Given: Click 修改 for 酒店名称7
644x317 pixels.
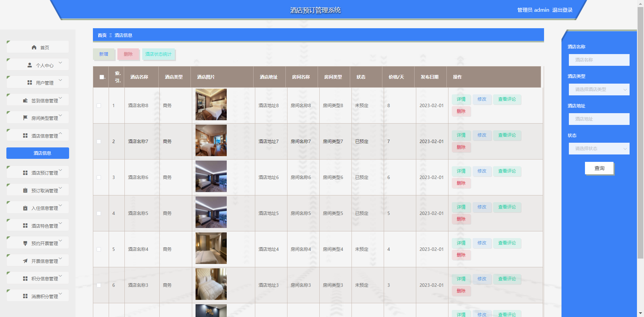Looking at the screenshot, I should 482,135.
